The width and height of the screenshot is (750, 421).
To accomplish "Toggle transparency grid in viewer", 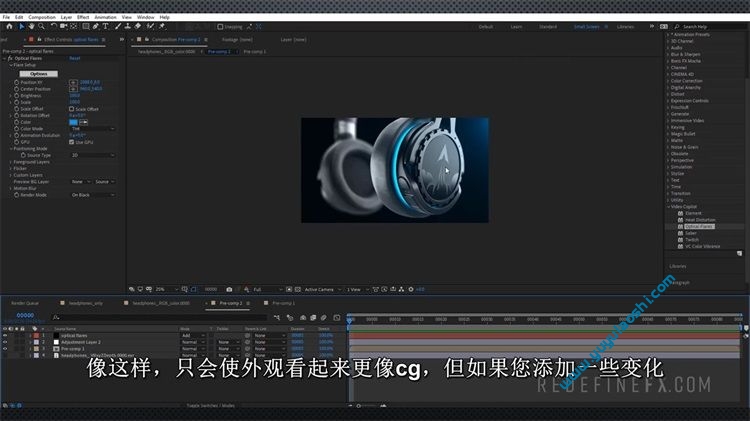I will 298,289.
